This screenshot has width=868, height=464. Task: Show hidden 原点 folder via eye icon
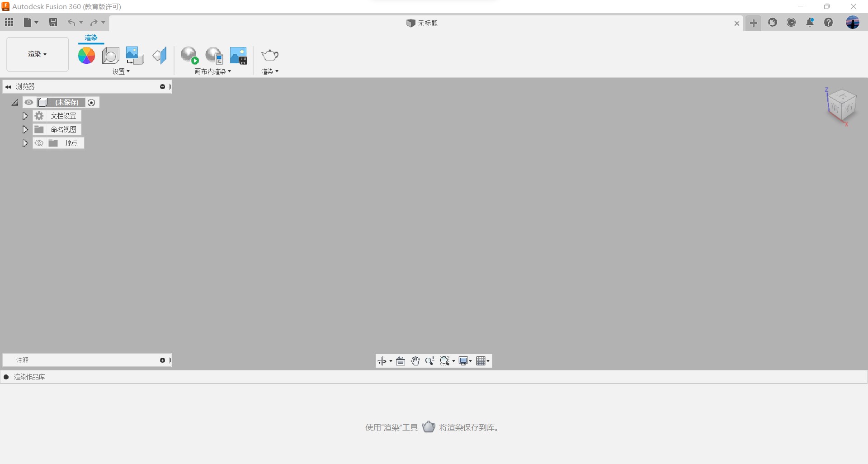tap(39, 143)
